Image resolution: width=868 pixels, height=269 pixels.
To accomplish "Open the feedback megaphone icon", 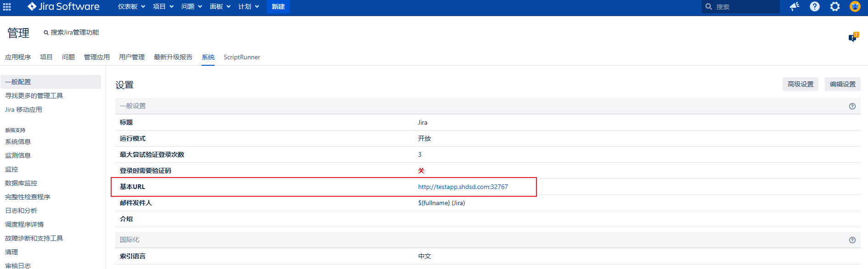I will tap(794, 6).
